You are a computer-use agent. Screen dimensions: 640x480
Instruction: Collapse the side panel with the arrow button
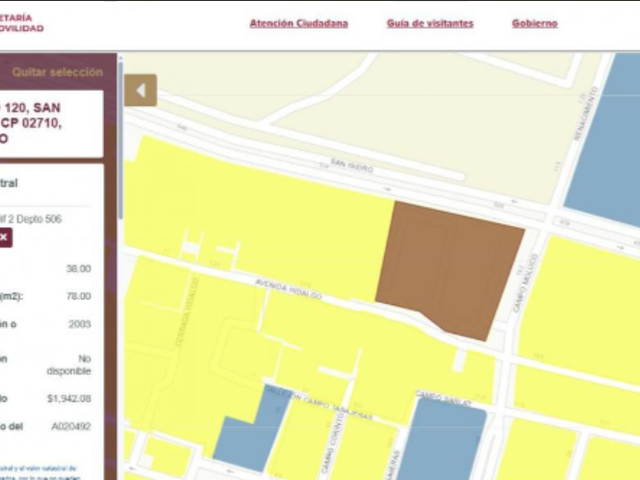140,90
